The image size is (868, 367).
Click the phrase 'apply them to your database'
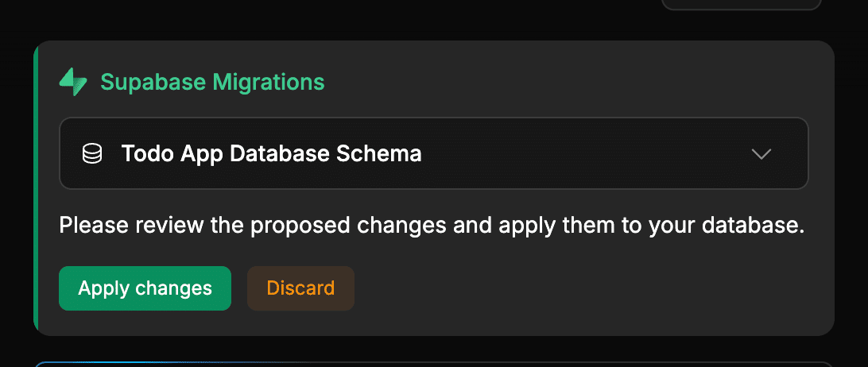(x=652, y=226)
